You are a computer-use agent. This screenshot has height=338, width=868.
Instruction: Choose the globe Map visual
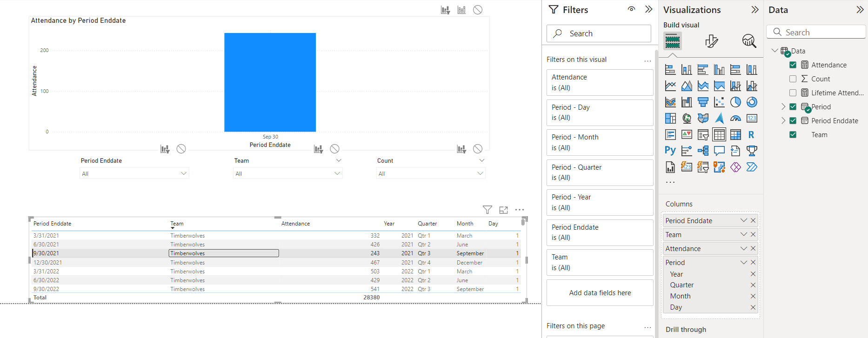687,119
